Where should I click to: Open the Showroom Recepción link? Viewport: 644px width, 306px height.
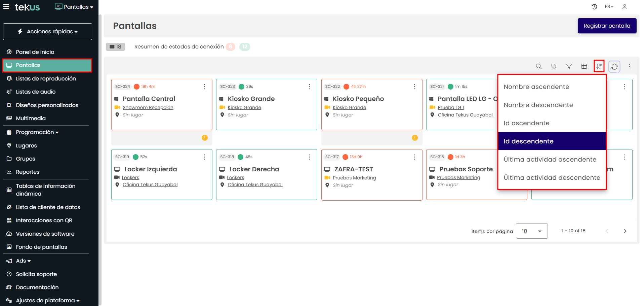(148, 107)
